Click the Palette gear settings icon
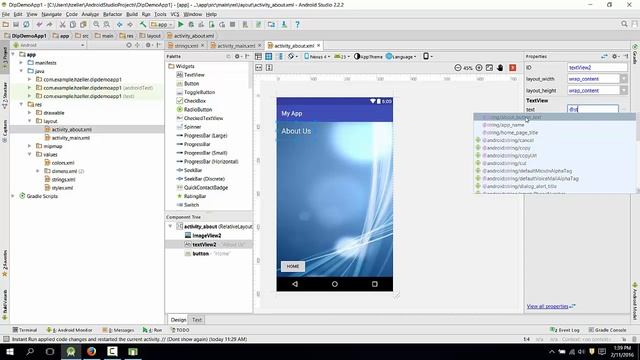 coord(237,56)
